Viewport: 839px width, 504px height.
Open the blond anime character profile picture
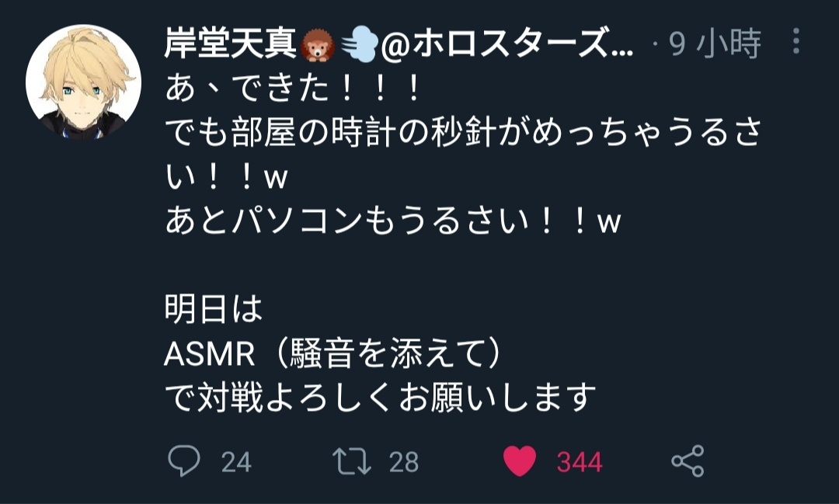[x=83, y=82]
